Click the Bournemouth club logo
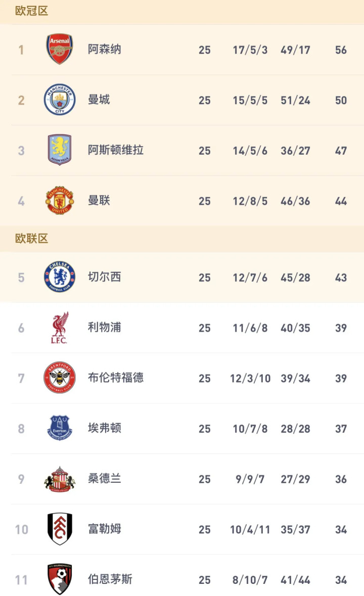 tap(60, 579)
